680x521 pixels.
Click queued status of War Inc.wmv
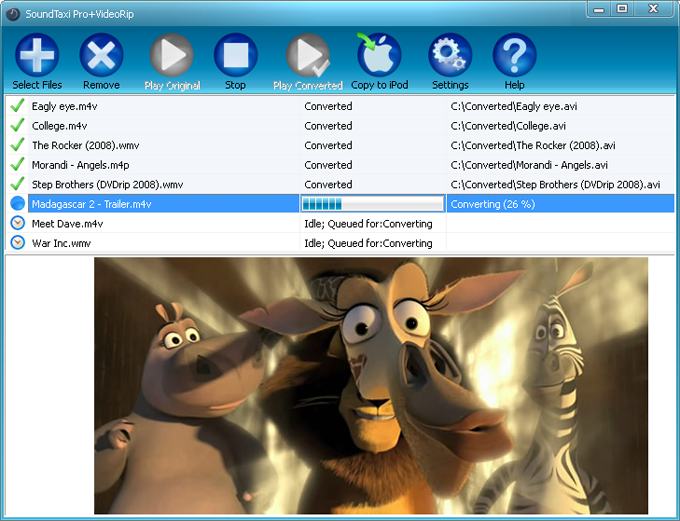click(368, 243)
